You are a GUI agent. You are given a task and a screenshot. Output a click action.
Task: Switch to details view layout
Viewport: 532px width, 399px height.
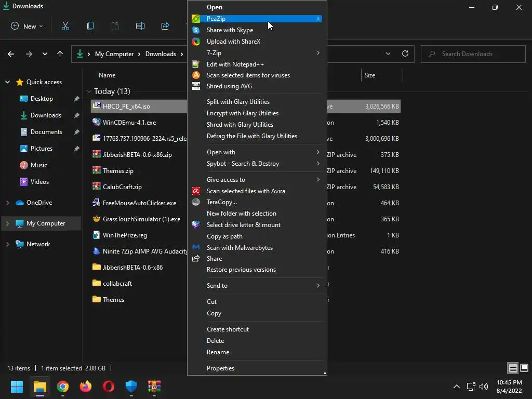[513, 368]
